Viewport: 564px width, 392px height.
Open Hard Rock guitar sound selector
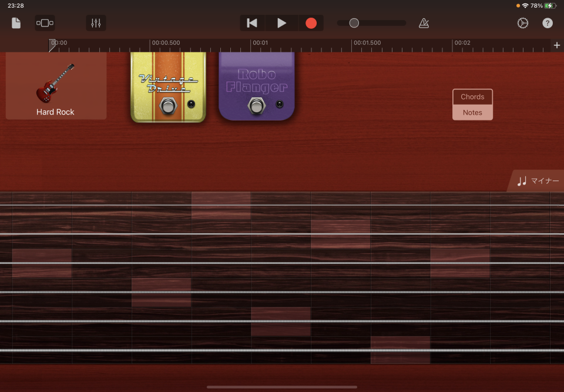pos(56,86)
